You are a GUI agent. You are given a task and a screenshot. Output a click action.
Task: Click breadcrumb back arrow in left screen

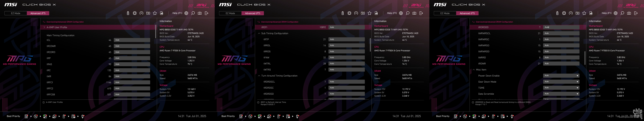coord(44,22)
